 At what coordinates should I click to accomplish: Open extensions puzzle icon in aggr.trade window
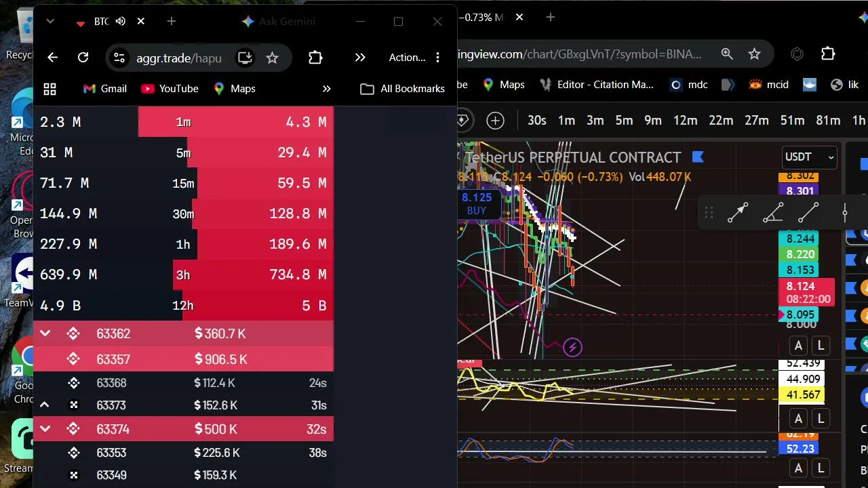tap(315, 58)
